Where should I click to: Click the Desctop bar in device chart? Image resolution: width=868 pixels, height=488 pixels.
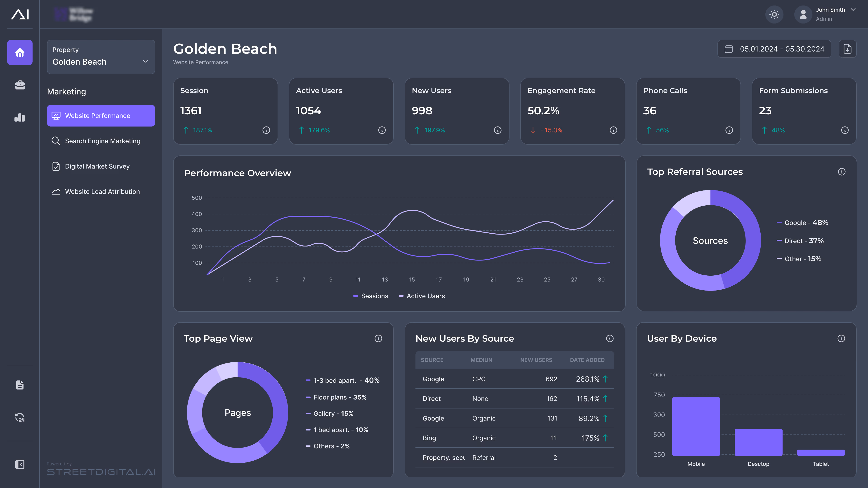click(x=758, y=442)
